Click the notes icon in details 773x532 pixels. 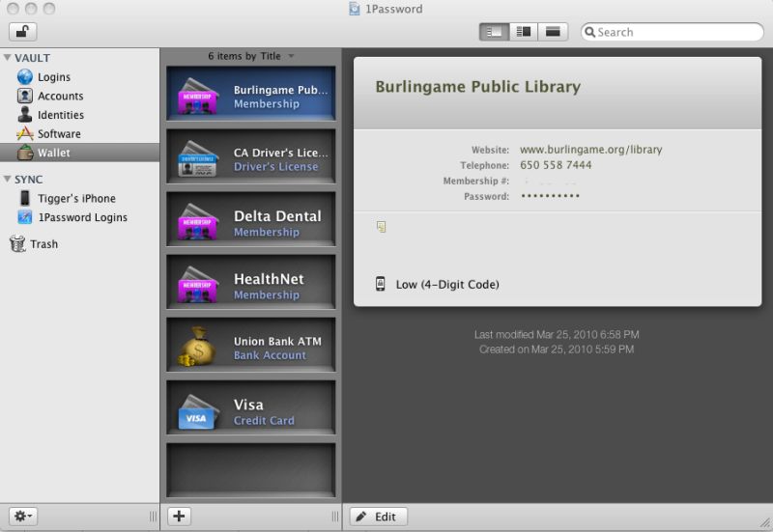[381, 227]
